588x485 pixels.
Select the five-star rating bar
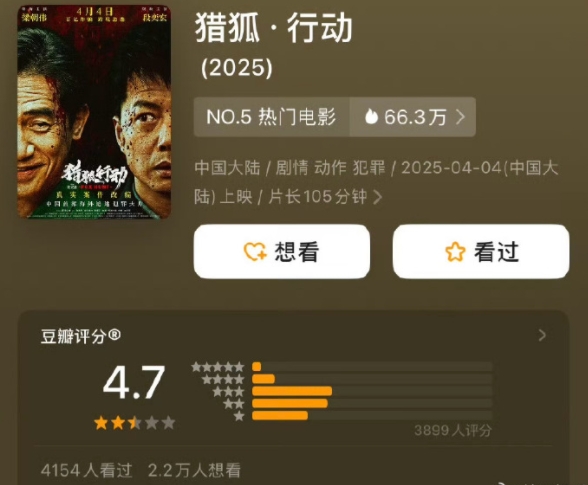372,366
